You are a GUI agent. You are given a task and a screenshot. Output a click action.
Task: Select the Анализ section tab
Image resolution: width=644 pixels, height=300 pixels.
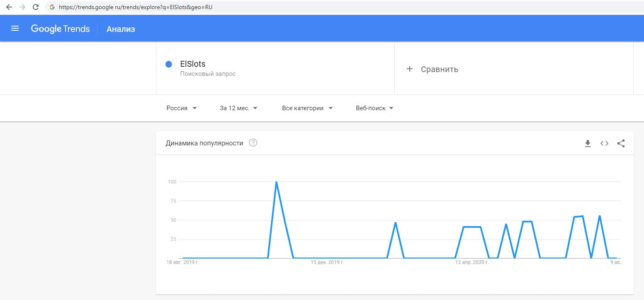click(x=121, y=29)
